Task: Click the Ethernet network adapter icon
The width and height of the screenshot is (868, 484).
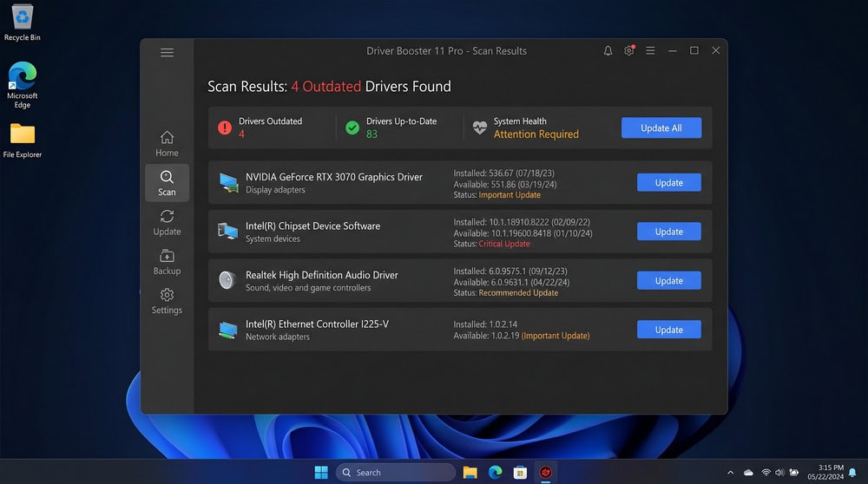Action: [227, 330]
